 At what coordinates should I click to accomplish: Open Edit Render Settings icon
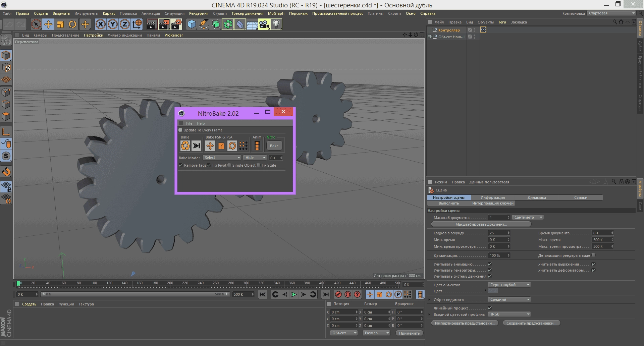tap(176, 24)
